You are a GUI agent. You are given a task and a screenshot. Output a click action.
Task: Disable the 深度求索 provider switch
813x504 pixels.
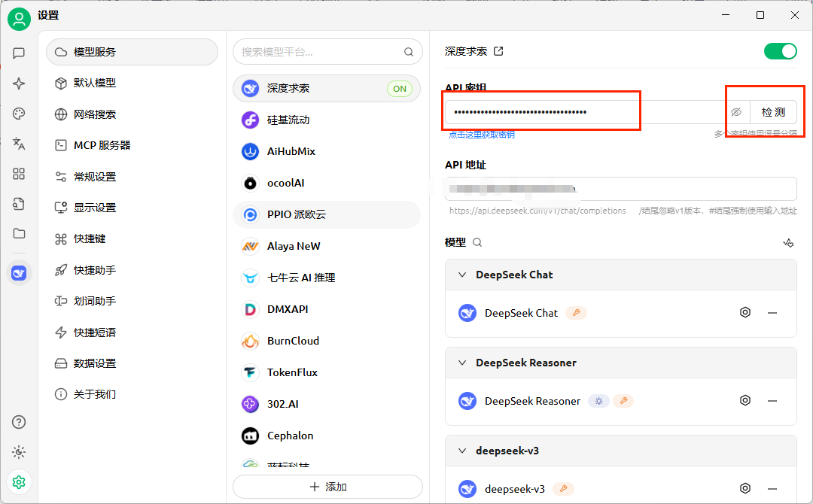tap(781, 51)
